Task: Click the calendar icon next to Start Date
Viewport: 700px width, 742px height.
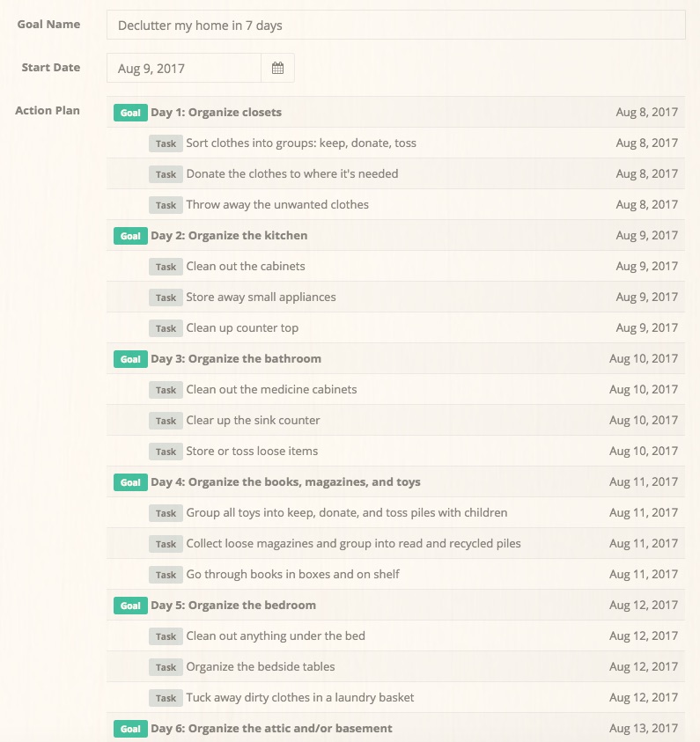Action: (x=277, y=67)
